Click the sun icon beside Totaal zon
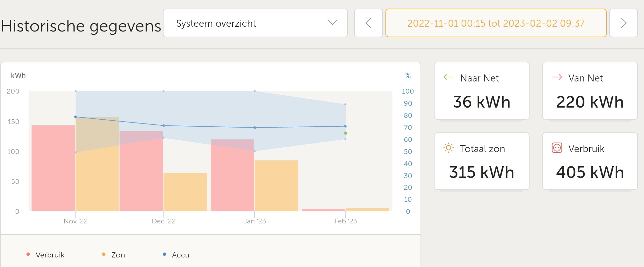 pos(448,148)
